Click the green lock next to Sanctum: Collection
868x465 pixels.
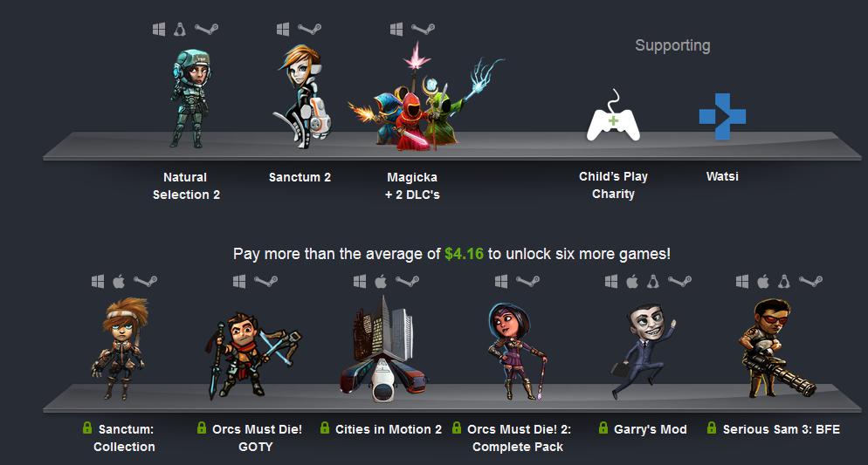click(x=87, y=428)
